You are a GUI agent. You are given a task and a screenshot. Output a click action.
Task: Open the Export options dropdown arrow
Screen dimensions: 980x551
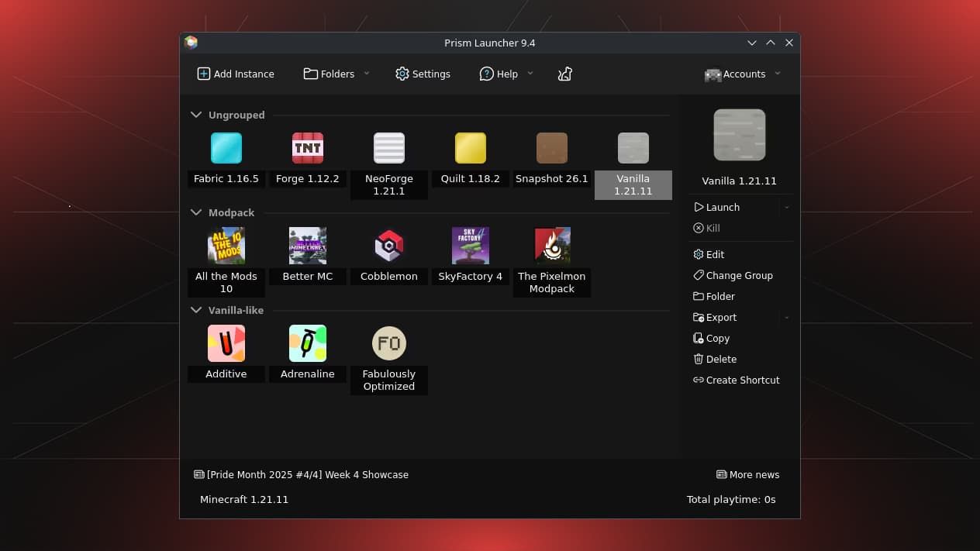tap(787, 317)
